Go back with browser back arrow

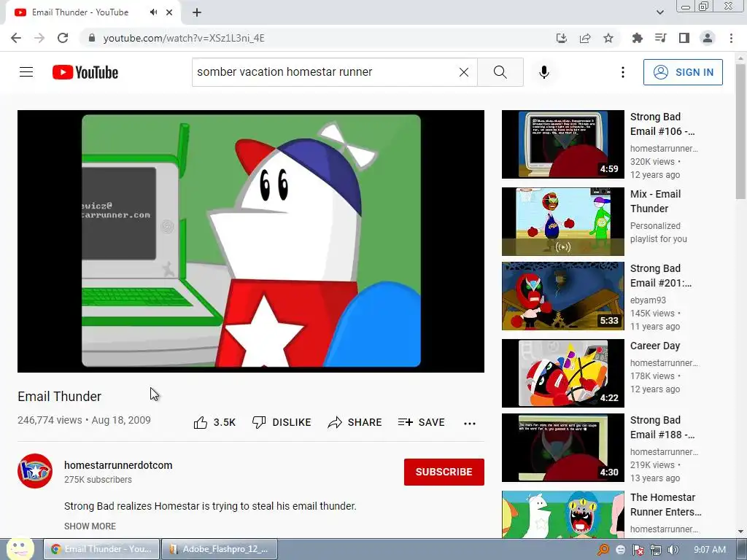[x=16, y=38]
